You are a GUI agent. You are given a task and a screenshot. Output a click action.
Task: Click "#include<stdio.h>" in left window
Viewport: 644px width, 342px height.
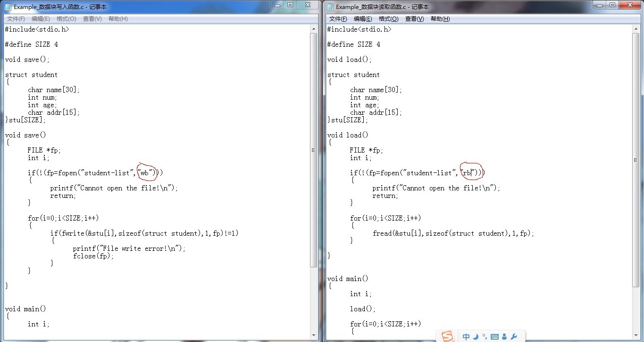click(37, 29)
